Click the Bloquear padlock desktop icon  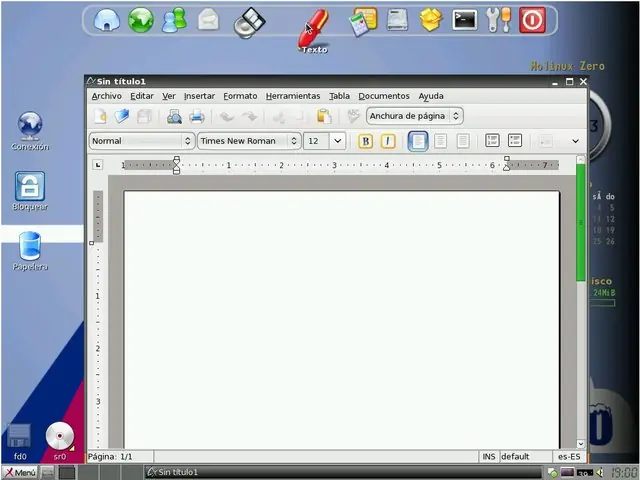coord(30,191)
